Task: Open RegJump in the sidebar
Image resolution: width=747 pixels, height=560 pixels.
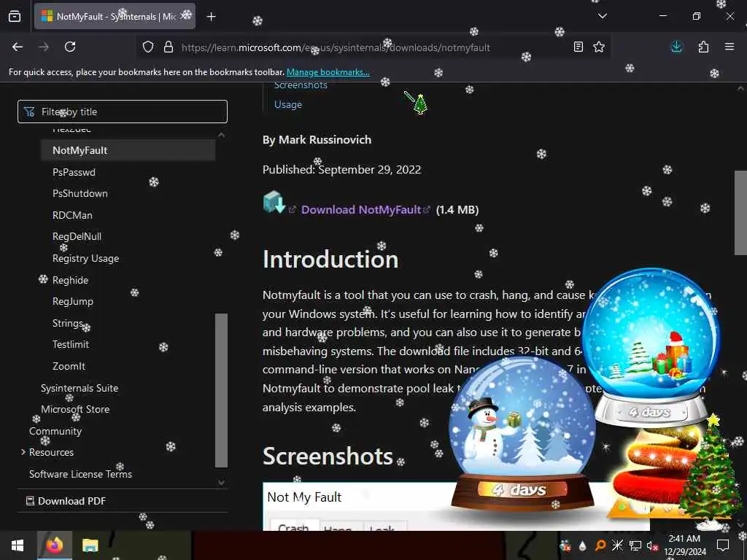Action: tap(73, 301)
